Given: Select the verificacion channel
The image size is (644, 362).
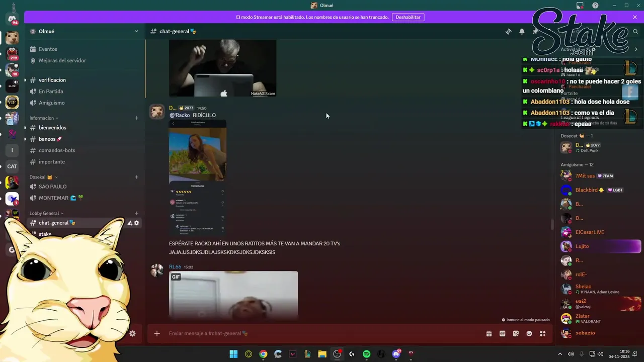Looking at the screenshot, I should coord(85,80).
